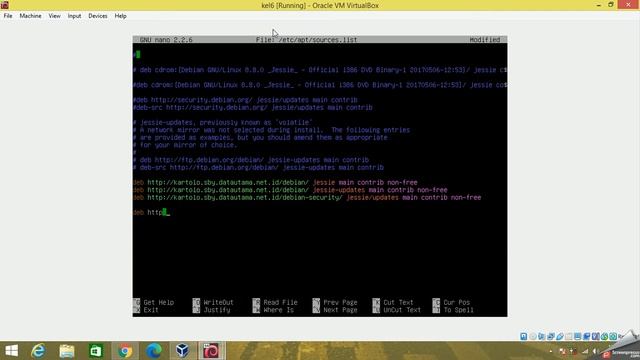Open the Windows Store taskbar icon

tap(96, 351)
